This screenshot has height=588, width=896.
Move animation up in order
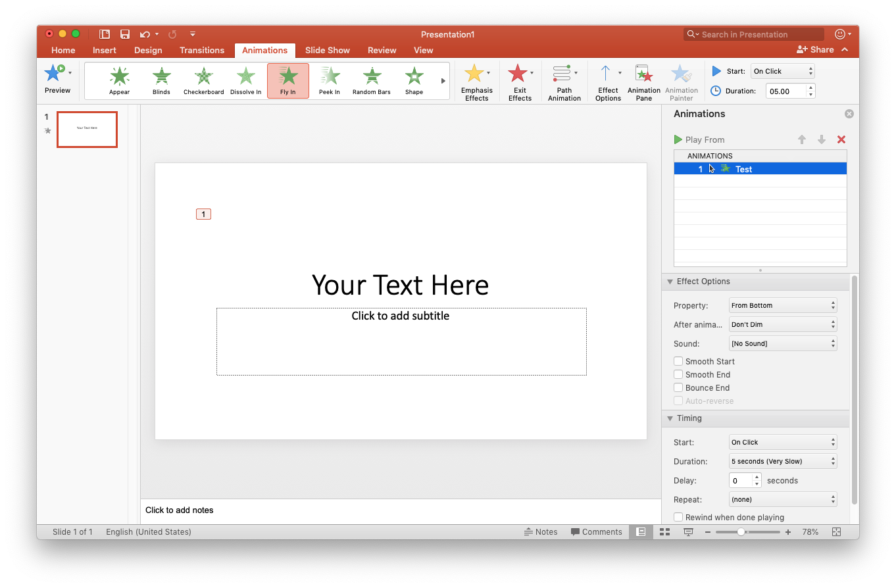(802, 139)
